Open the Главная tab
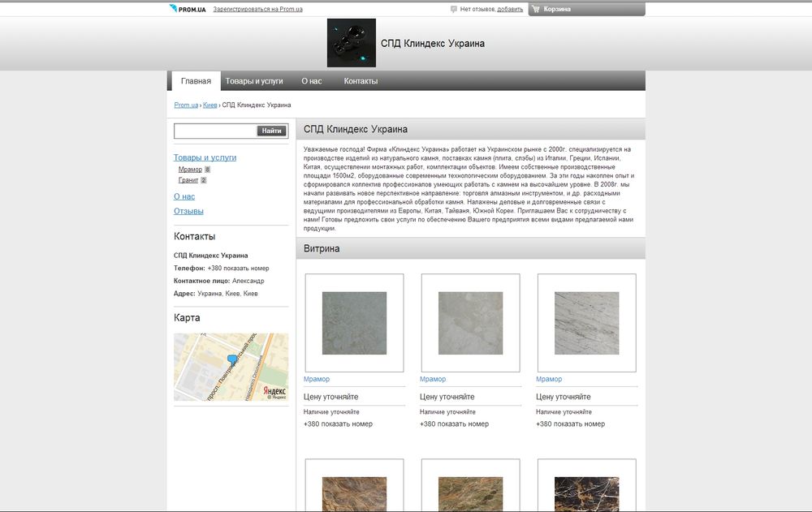 point(196,81)
